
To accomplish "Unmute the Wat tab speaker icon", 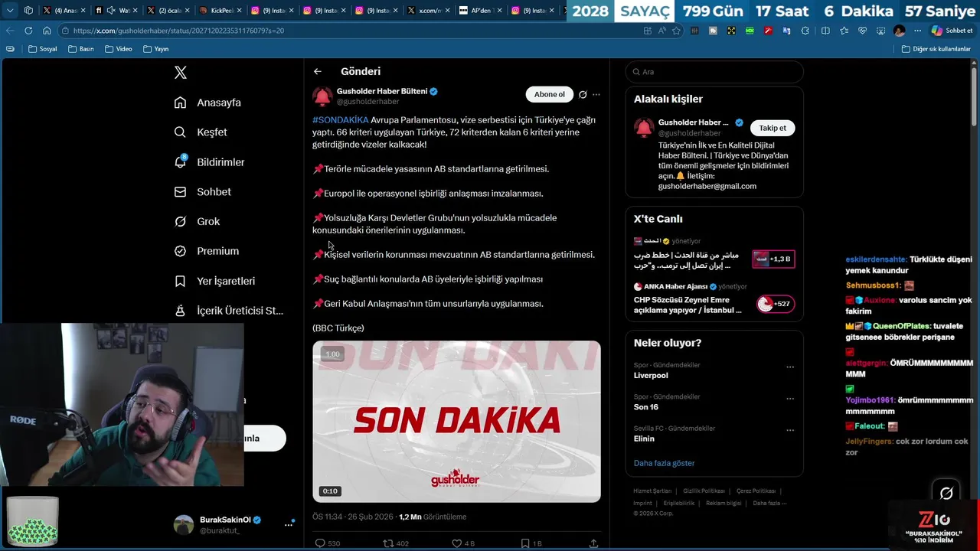I will click(x=111, y=11).
